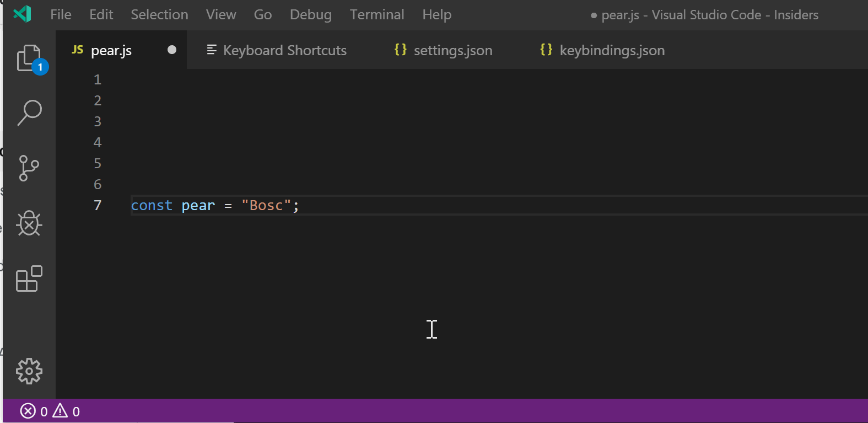Switch to the pear.js tab
The image size is (868, 423).
(121, 50)
